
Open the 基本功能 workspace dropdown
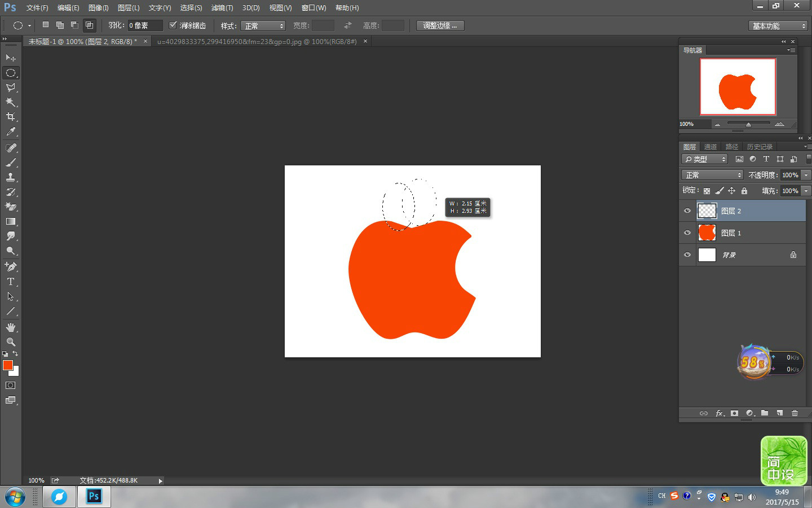(778, 26)
